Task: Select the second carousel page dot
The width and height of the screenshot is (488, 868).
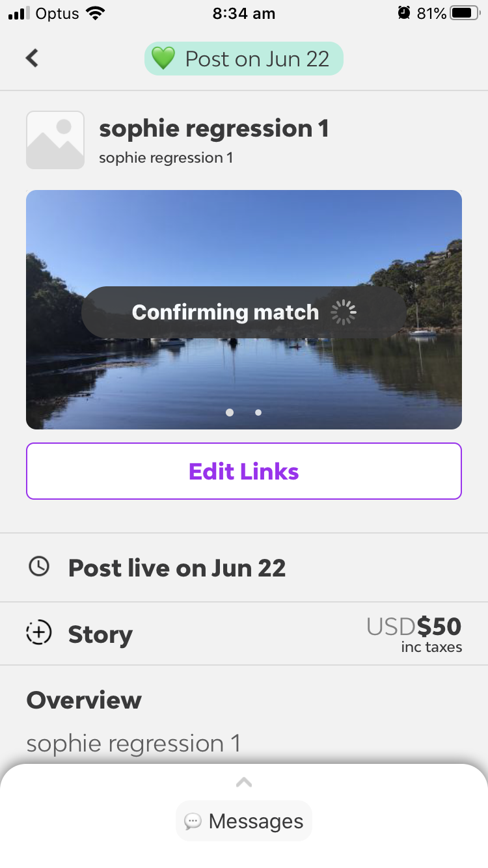Action: tap(258, 412)
